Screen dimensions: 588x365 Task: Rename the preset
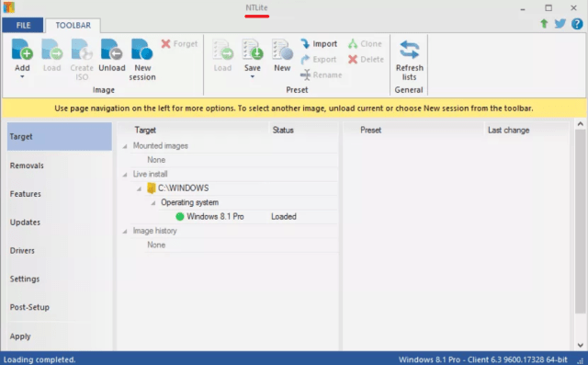point(322,74)
